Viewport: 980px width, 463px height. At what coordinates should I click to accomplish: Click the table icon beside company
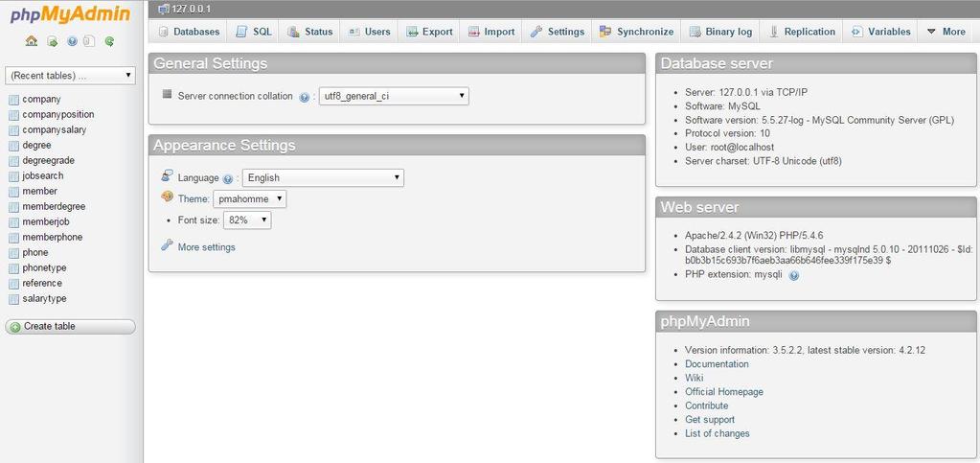point(13,100)
